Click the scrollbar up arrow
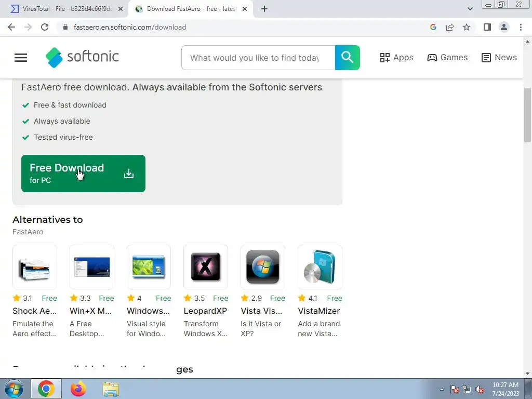532x399 pixels. [527, 42]
